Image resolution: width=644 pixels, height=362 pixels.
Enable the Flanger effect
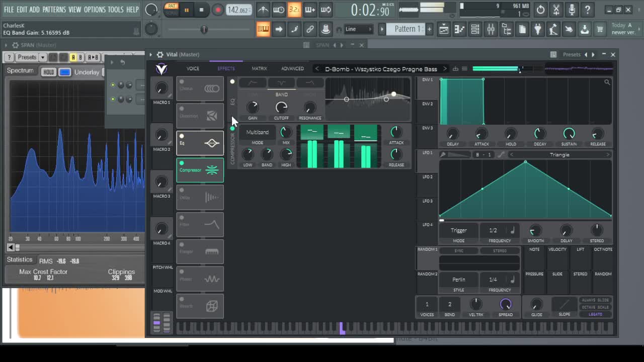tap(182, 244)
